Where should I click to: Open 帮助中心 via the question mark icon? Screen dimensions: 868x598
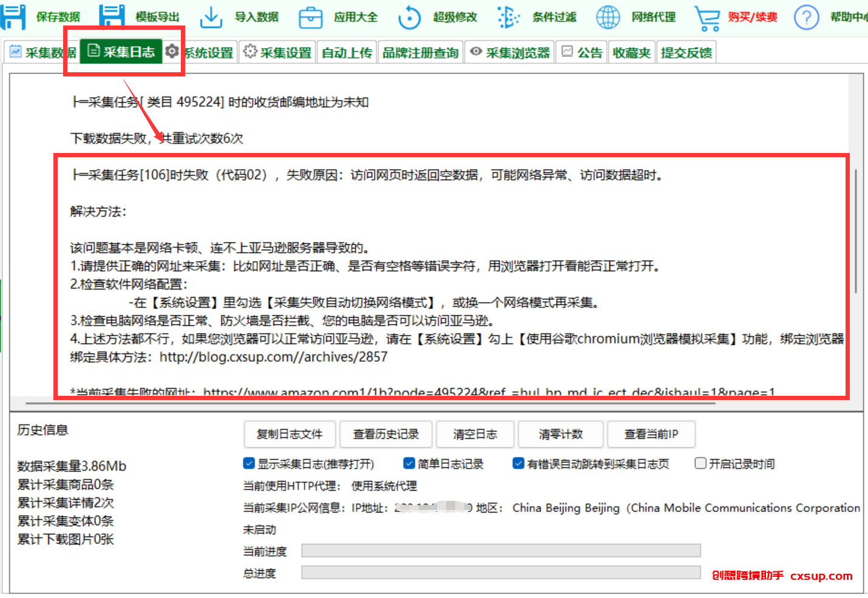[x=806, y=18]
